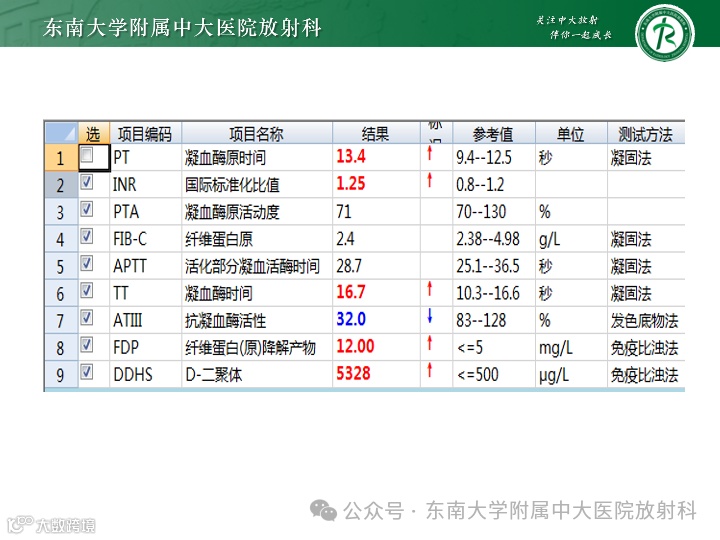Check the unchecked box in PT row
Viewport: 720px width, 540px height.
coord(86,155)
